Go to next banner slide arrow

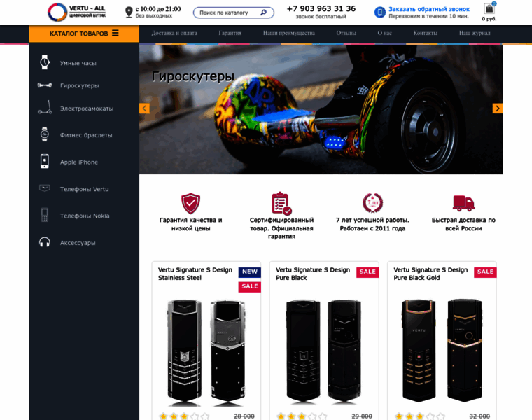[x=498, y=108]
